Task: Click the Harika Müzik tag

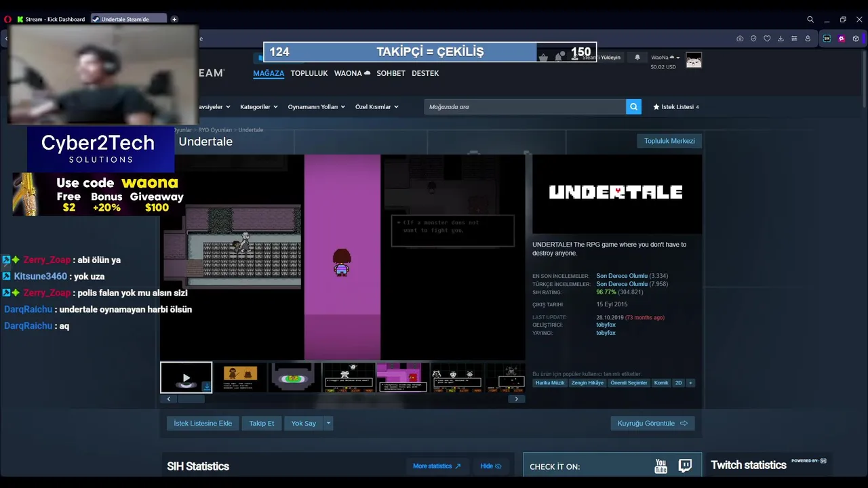Action: coord(550,383)
